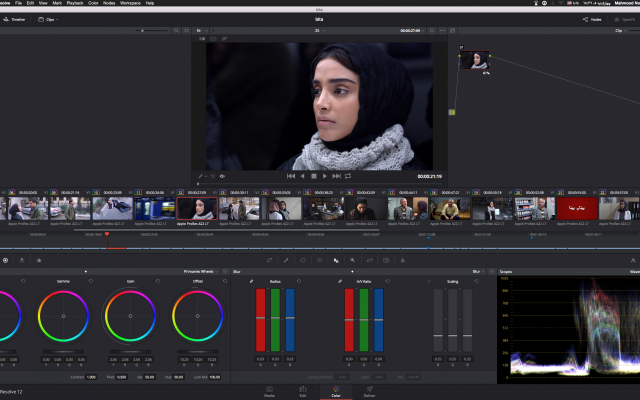
Task: Jump to the first frame
Action: (291, 176)
